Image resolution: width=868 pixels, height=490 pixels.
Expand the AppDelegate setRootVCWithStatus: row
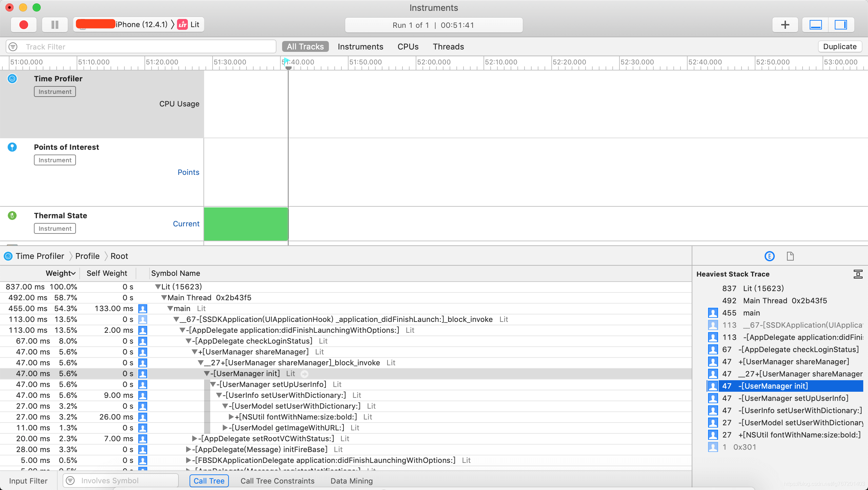195,438
